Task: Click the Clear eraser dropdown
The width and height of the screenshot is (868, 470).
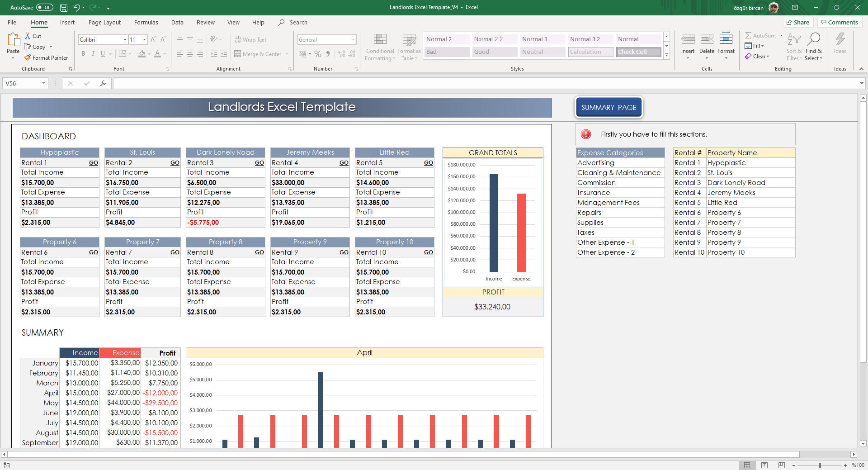Action: [x=757, y=57]
